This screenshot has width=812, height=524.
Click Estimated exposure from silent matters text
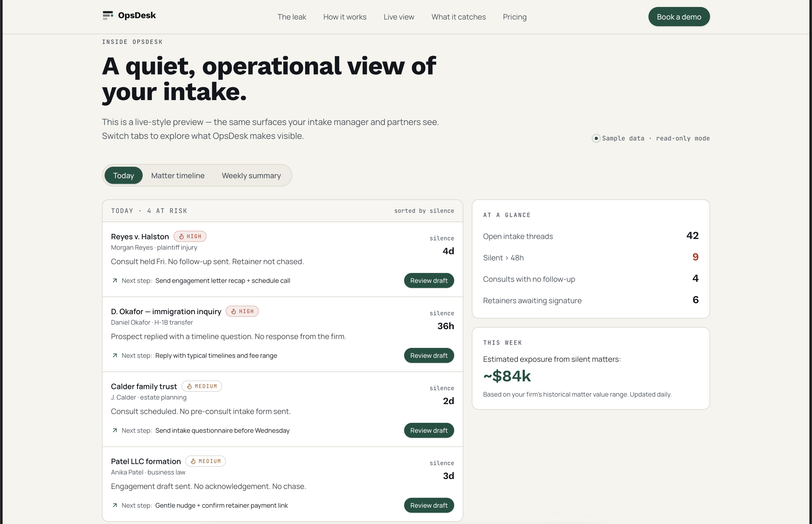pyautogui.click(x=552, y=359)
